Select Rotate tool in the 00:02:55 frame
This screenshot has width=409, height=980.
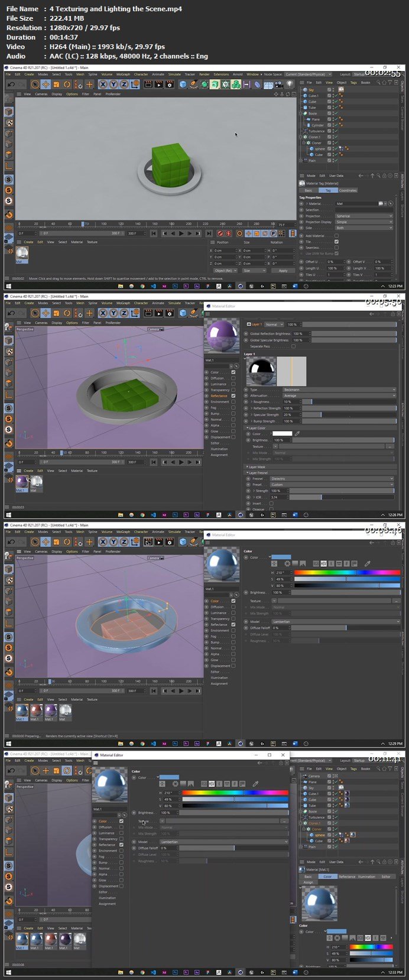[67, 85]
